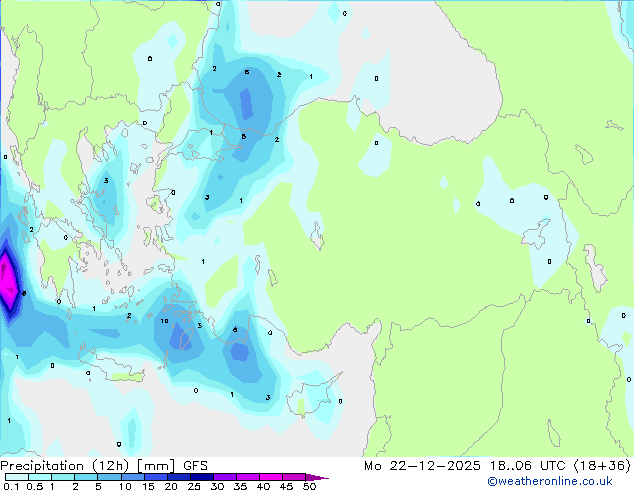Screen dimensions: 634x490
Task: Click the legend label "25"
Action: coord(194,486)
